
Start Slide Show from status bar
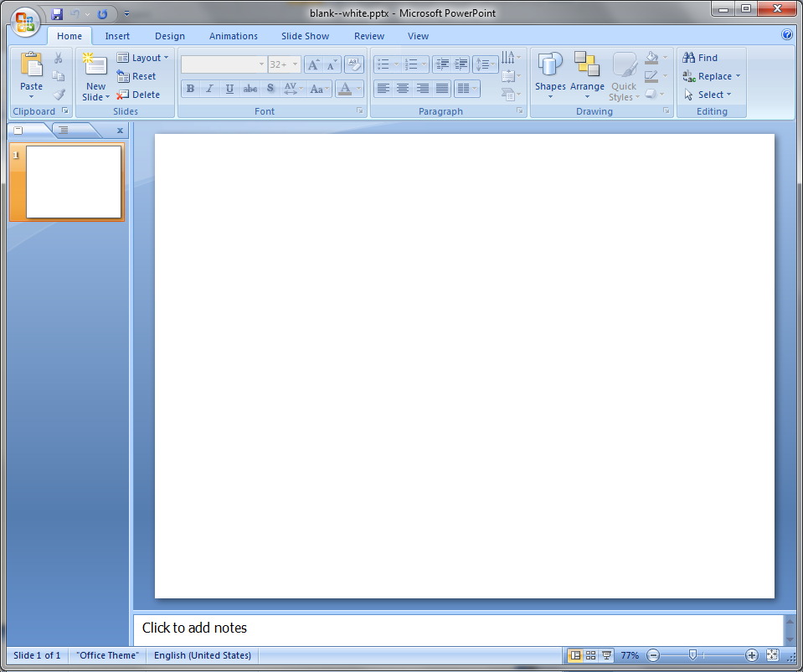tap(606, 655)
